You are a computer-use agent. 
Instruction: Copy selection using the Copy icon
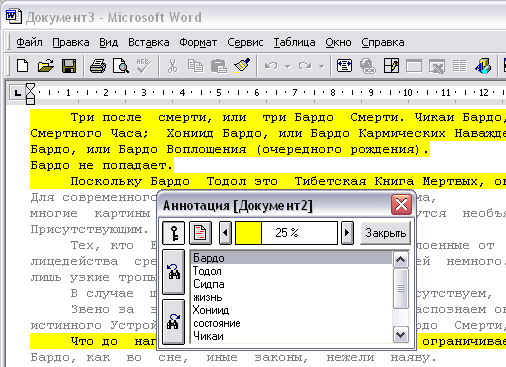point(195,66)
